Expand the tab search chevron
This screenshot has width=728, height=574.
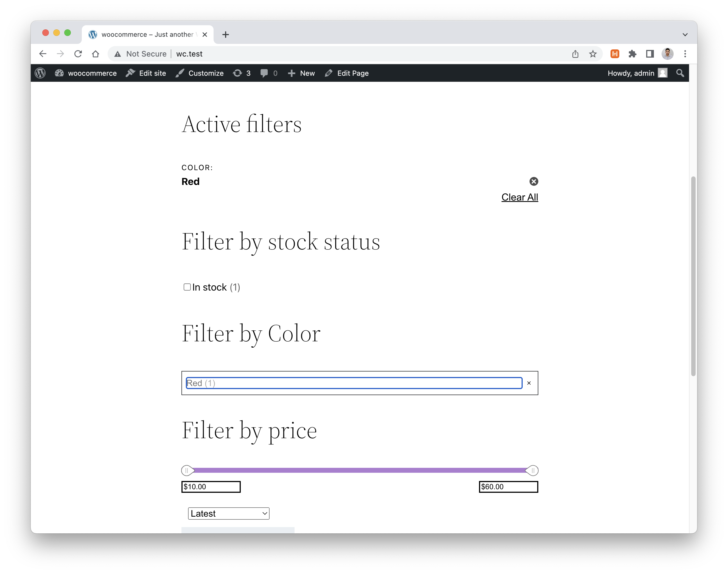click(x=685, y=35)
